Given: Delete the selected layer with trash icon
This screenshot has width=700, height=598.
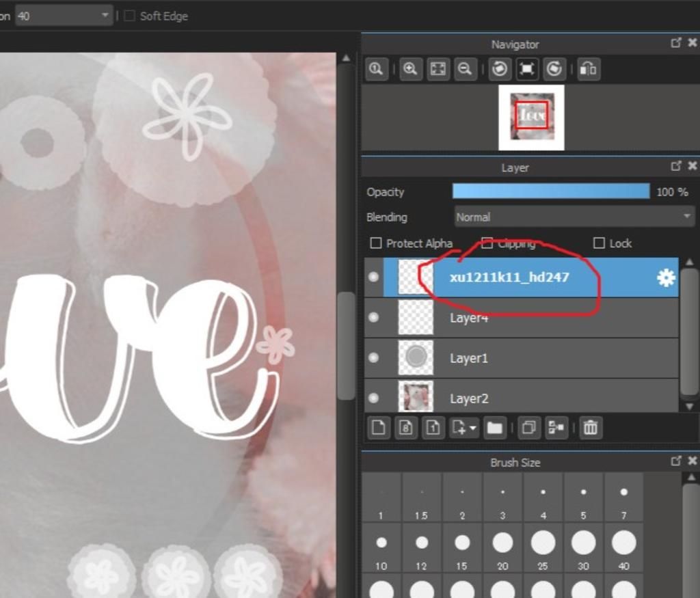Looking at the screenshot, I should (x=590, y=428).
